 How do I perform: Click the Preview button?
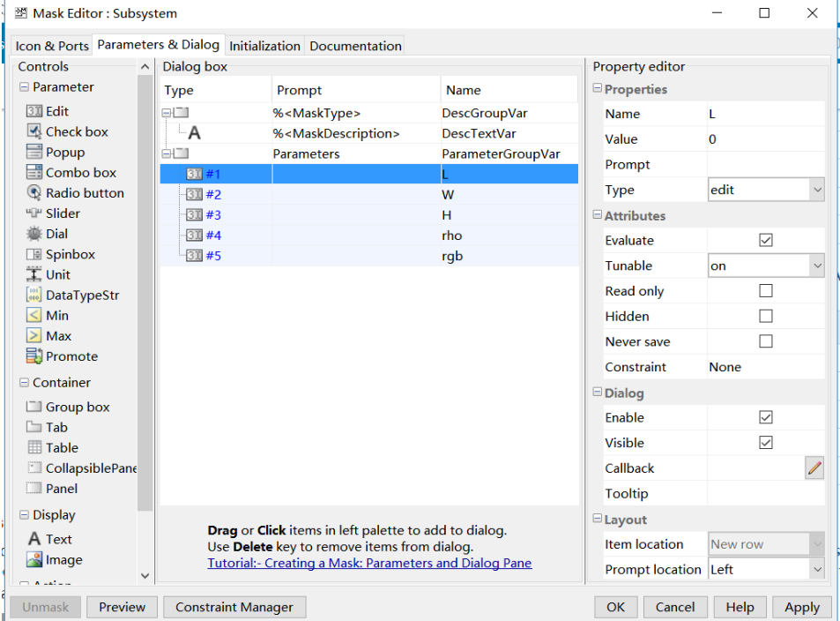point(123,607)
